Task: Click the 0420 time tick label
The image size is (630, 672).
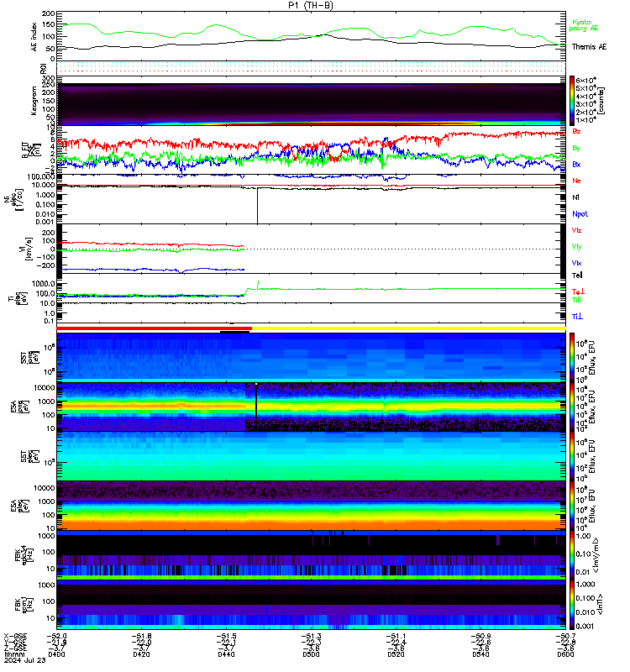Action: pyautogui.click(x=141, y=654)
